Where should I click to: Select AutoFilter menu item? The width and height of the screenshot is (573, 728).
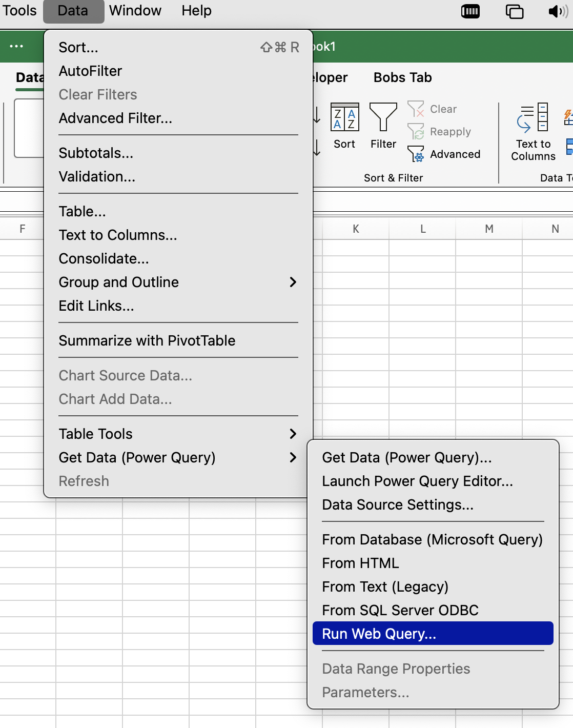coord(178,71)
